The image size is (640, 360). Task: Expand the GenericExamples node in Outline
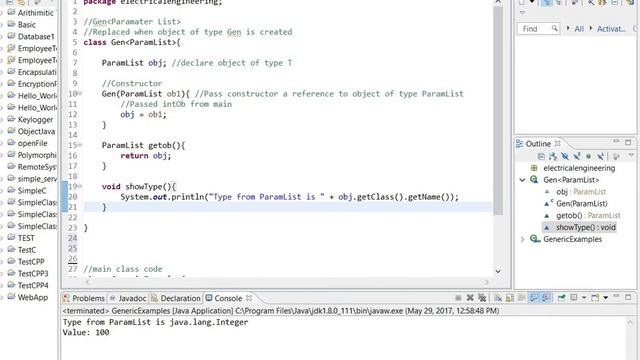tap(522, 239)
